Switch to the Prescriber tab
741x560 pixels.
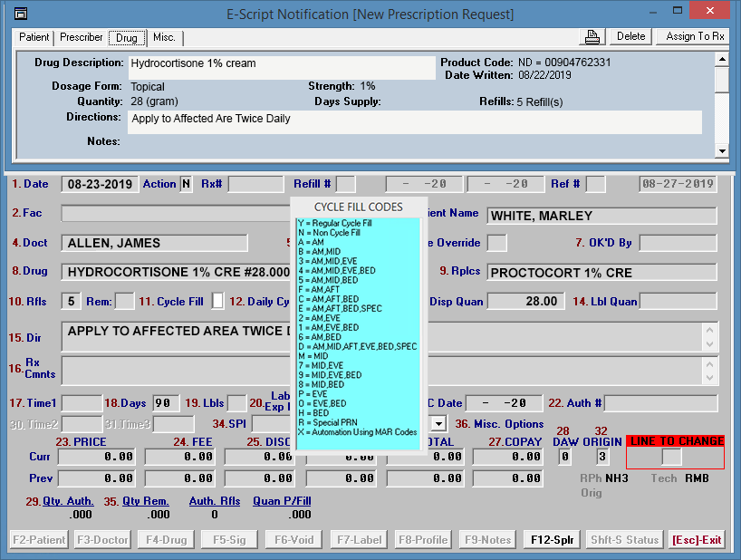coord(82,38)
